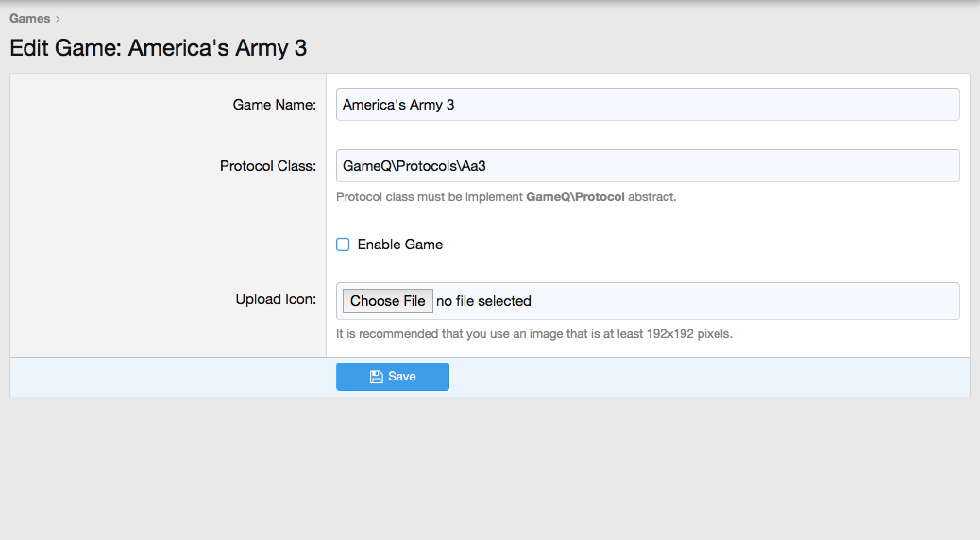
Task: Click the 'Game Name:' label
Action: click(274, 105)
